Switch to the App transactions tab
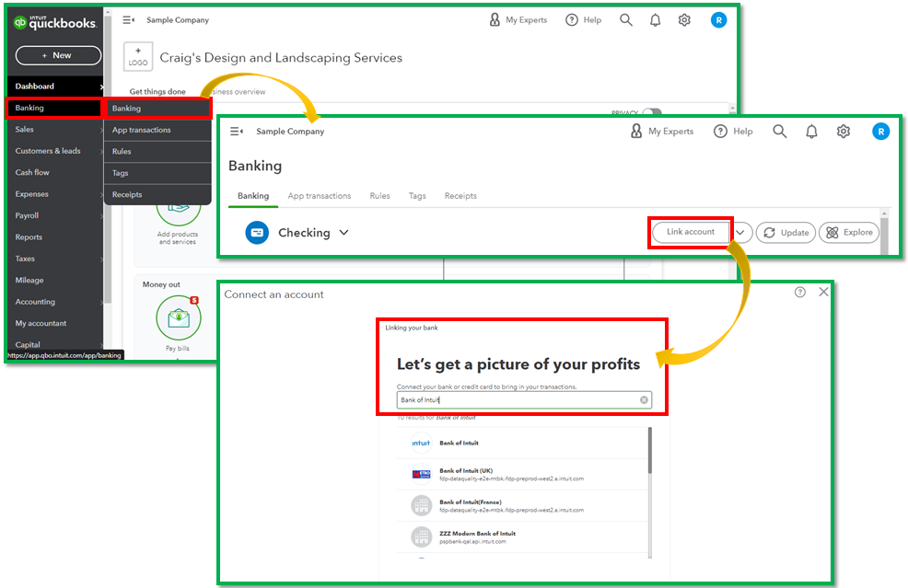This screenshot has width=908, height=588. (319, 196)
